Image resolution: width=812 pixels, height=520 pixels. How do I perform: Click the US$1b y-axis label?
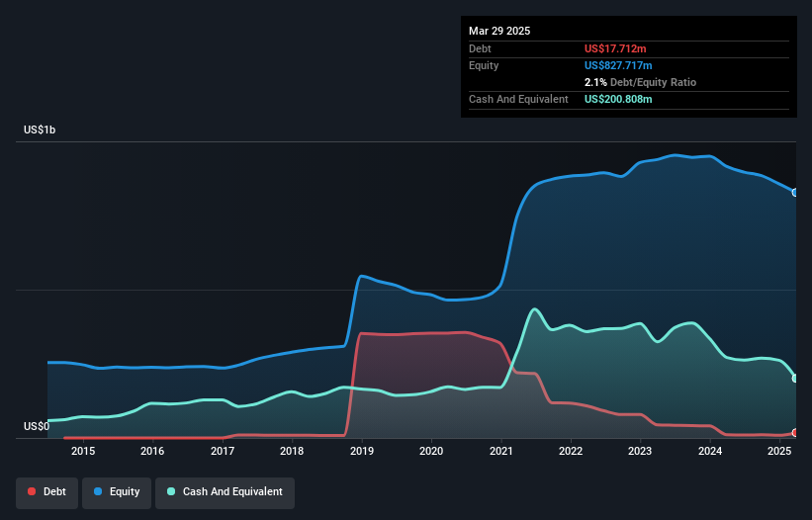click(x=40, y=130)
